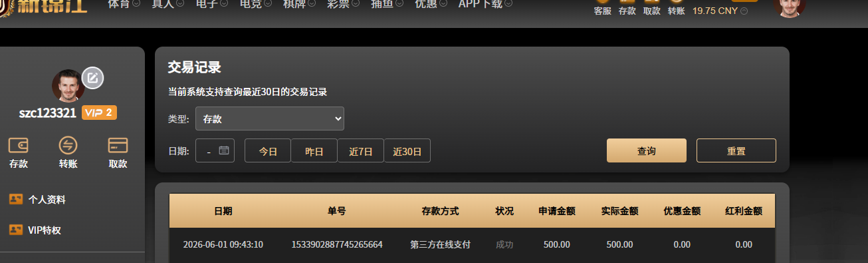Click the szc123321 username
Viewport: 868px width, 263px height.
click(x=48, y=113)
